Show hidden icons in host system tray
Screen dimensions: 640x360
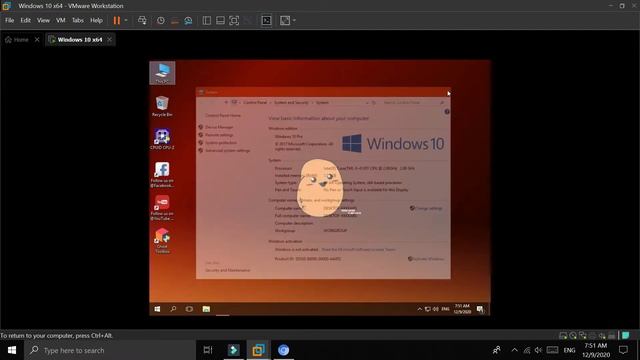514,350
